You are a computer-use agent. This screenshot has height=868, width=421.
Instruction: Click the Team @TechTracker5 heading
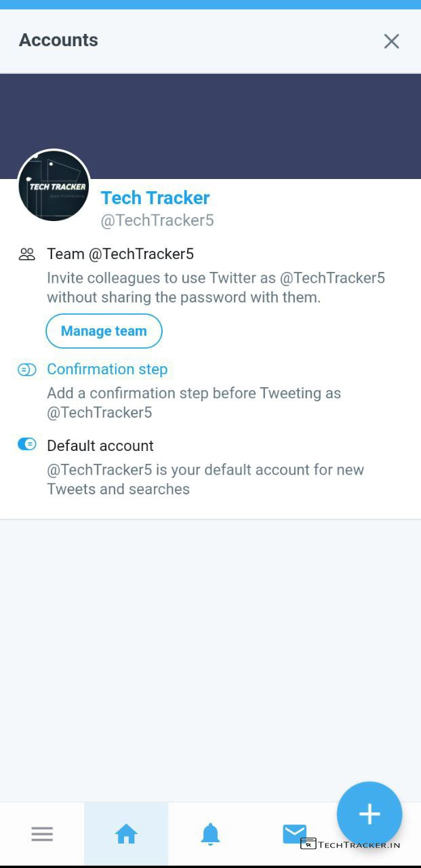pos(120,254)
